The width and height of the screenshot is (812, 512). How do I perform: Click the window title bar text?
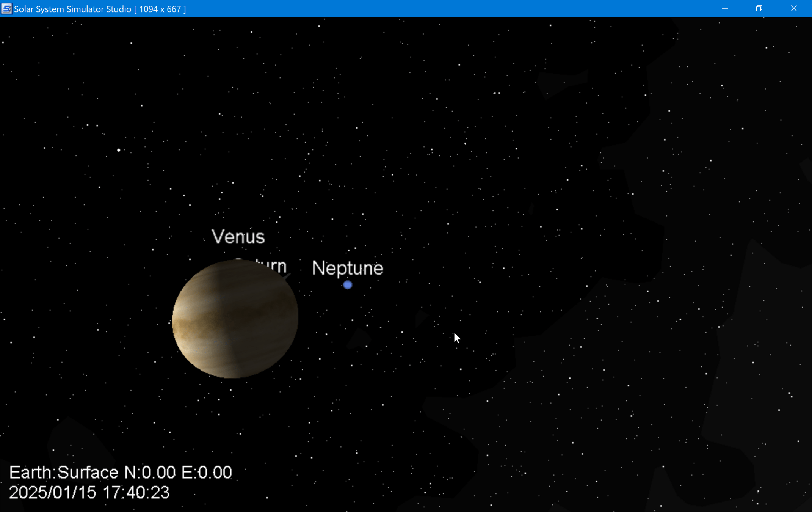click(72, 9)
